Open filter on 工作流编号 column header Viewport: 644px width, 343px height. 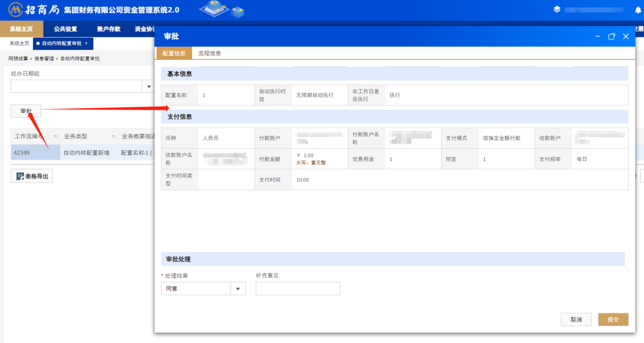[55, 137]
